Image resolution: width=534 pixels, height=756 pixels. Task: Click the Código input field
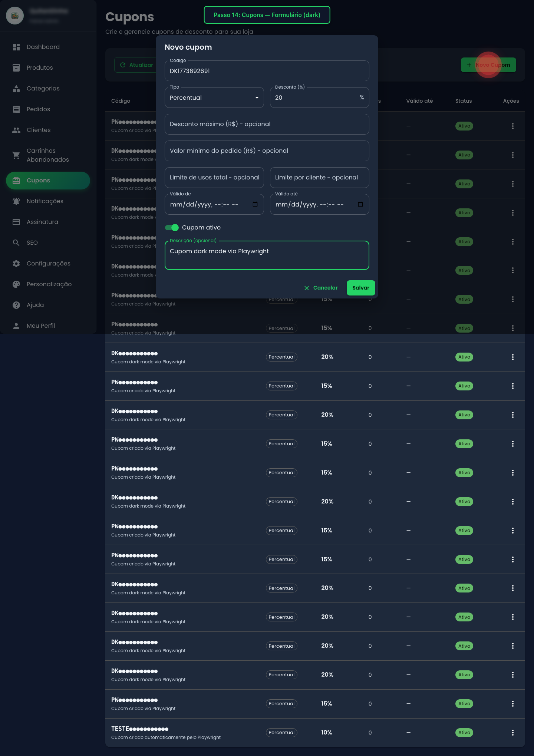tap(267, 71)
